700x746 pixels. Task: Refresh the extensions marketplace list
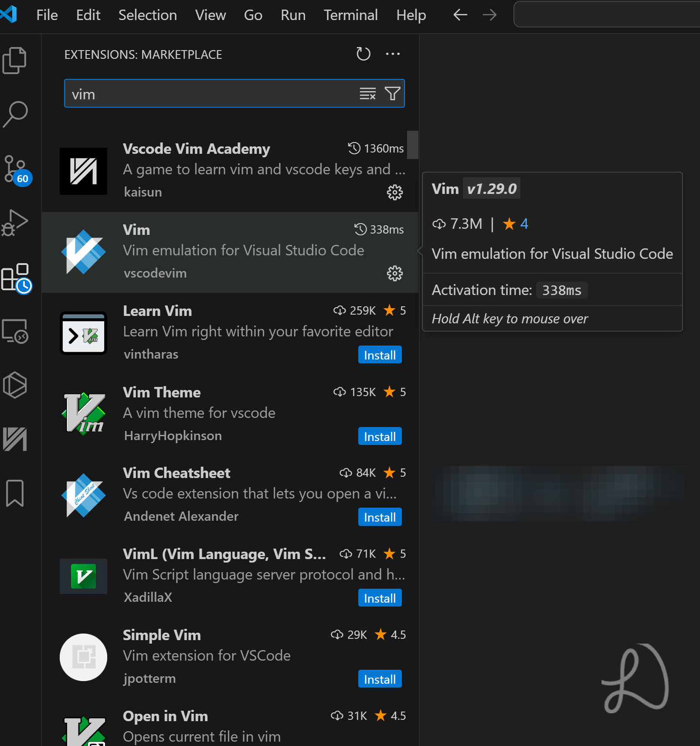(x=363, y=54)
